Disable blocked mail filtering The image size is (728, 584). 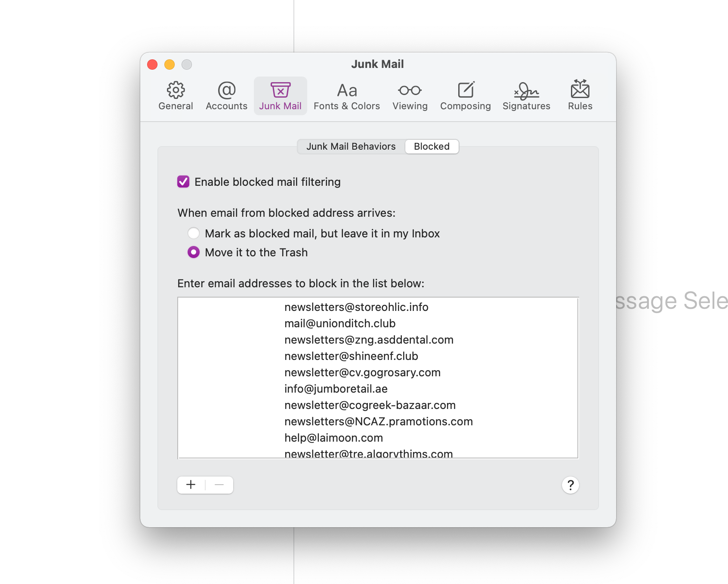[183, 182]
